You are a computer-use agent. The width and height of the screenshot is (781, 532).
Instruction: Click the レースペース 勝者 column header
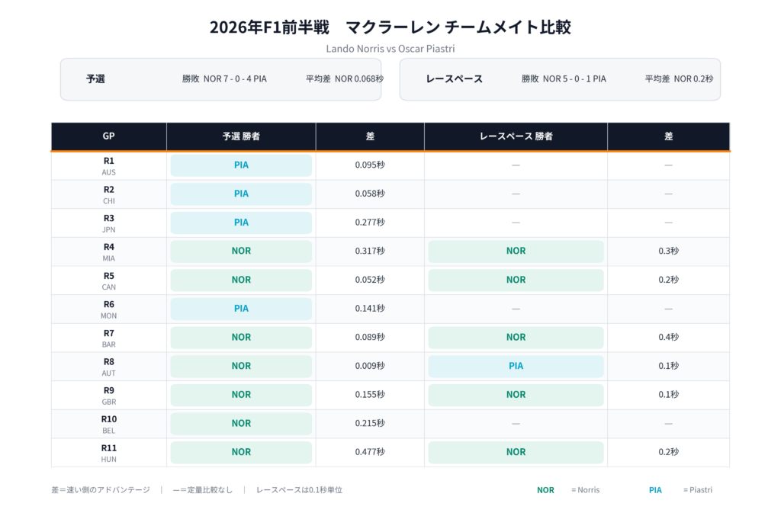click(x=516, y=136)
